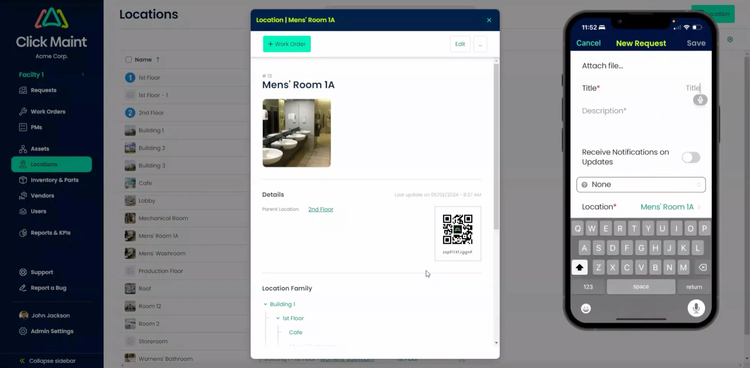Open Location Mens' Room 1A selector

pos(641,207)
